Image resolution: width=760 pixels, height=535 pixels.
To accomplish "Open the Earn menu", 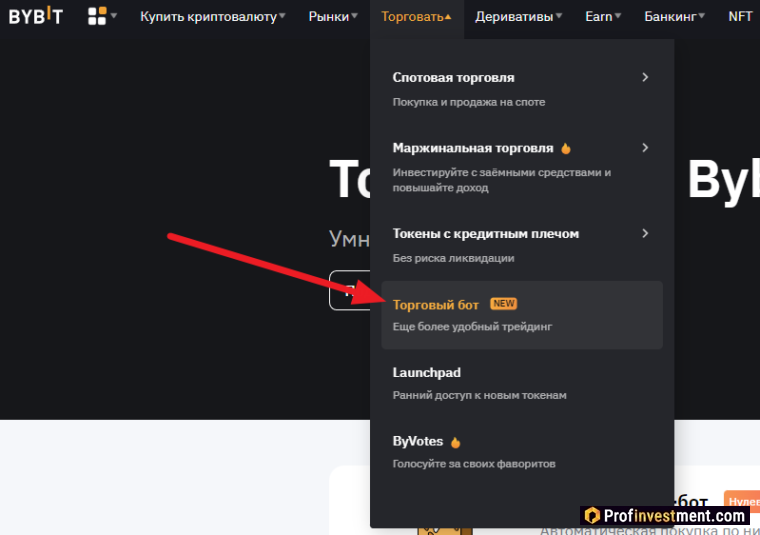I will tap(603, 16).
